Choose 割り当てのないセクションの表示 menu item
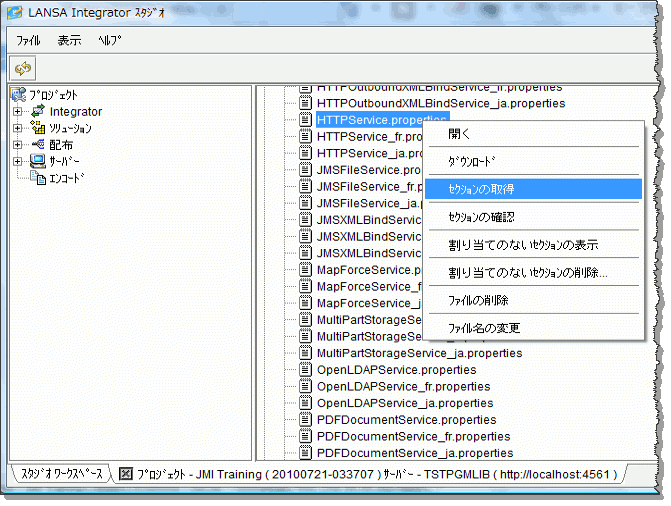 coord(534,245)
